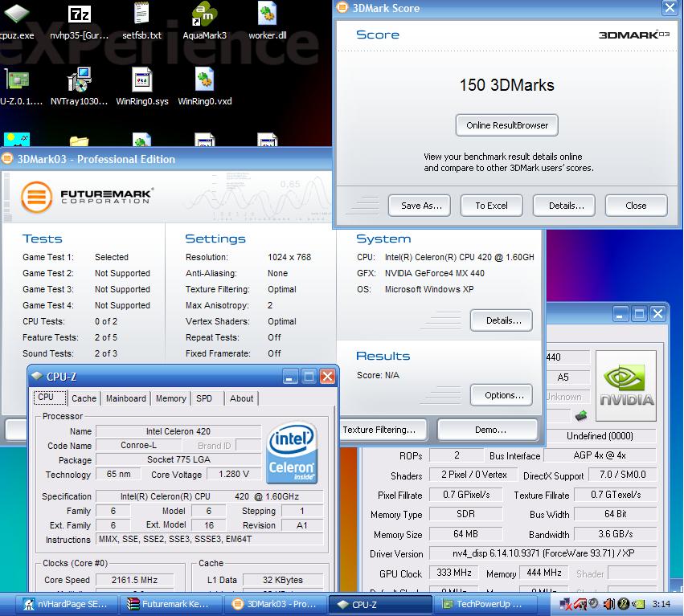Select the WinRing0.sys file icon
Viewport: 684px width, 616px height.
(x=141, y=80)
